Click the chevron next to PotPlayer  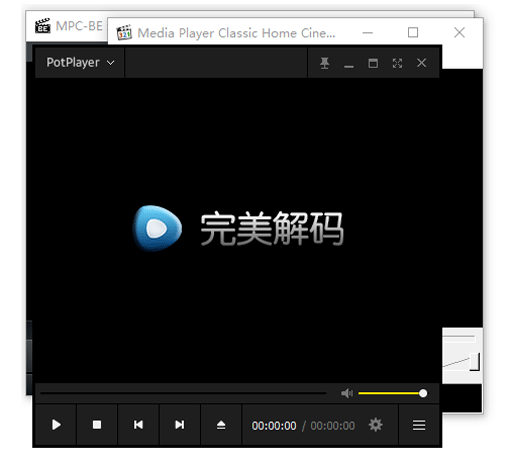click(x=110, y=63)
